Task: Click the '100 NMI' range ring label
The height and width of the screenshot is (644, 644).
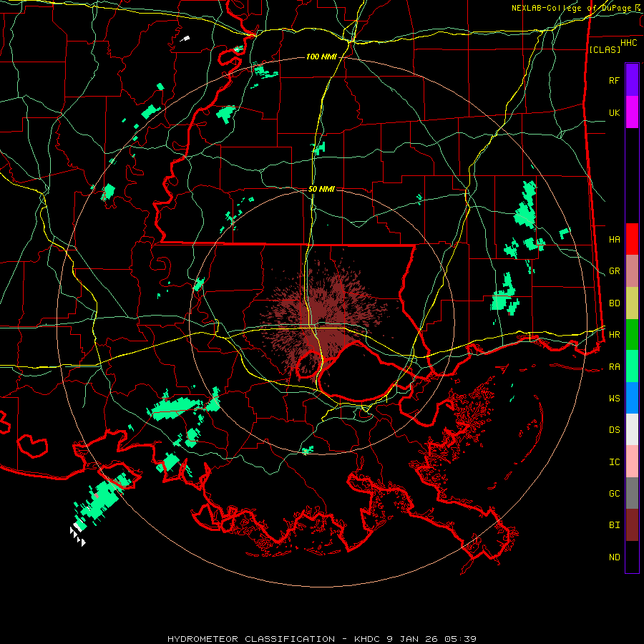Action: tap(321, 57)
